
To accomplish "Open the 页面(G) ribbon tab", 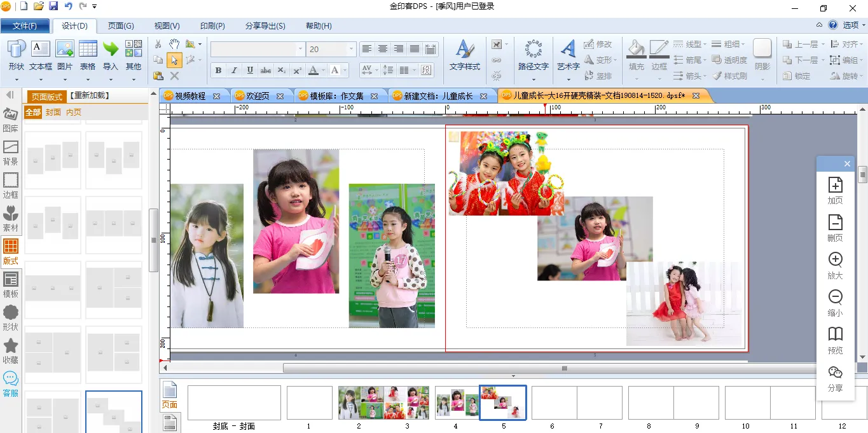I will tap(121, 26).
